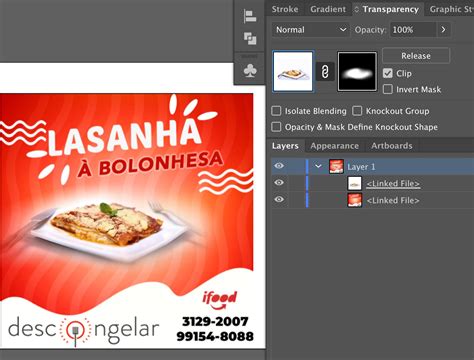The width and height of the screenshot is (474, 360).
Task: Switch to the Stroke tab
Action: 285,9
